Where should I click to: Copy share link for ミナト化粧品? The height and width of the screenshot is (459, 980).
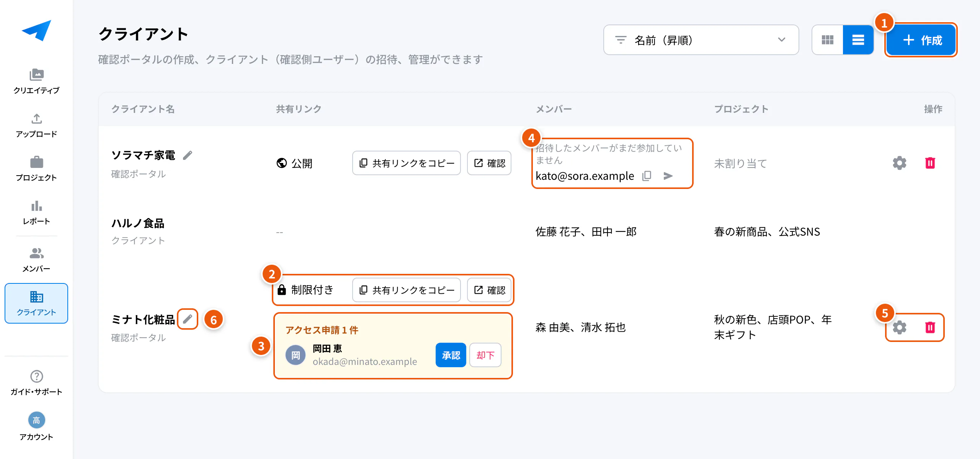407,290
